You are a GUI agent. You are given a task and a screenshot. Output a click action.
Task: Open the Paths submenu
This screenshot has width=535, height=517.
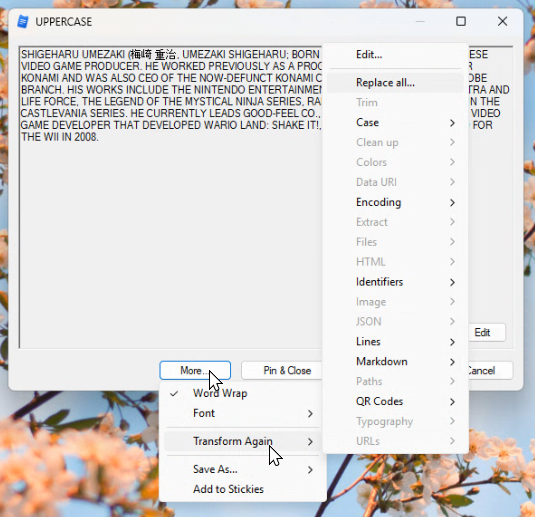click(395, 382)
